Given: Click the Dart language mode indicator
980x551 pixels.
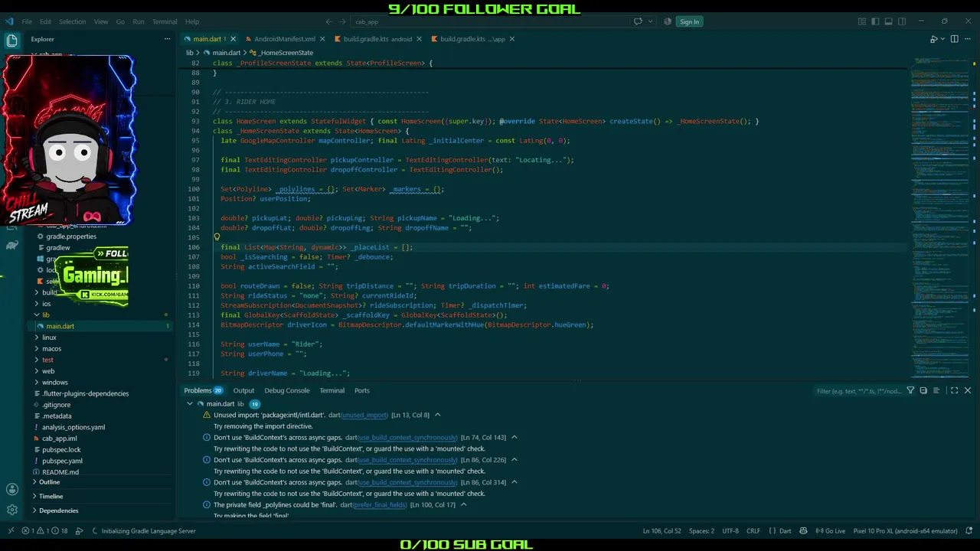Looking at the screenshot, I should 785,530.
